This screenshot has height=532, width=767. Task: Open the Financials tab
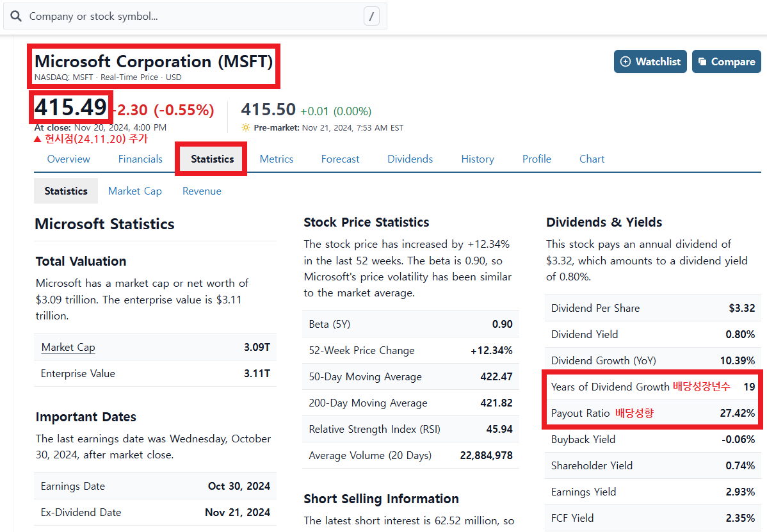tap(140, 159)
